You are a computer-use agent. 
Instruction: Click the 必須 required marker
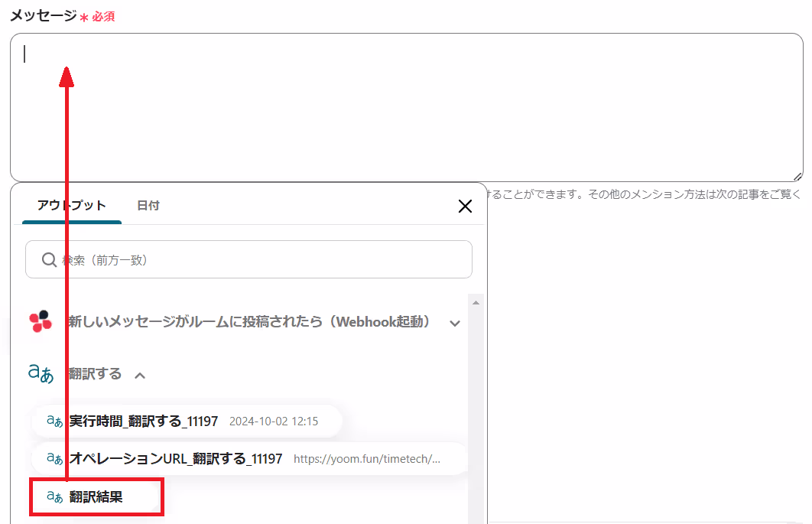tap(103, 17)
